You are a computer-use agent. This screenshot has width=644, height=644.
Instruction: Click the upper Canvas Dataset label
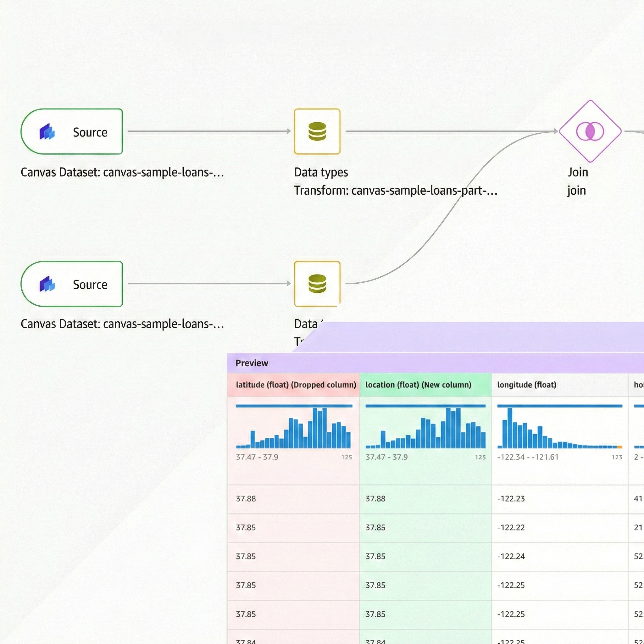[x=122, y=172]
